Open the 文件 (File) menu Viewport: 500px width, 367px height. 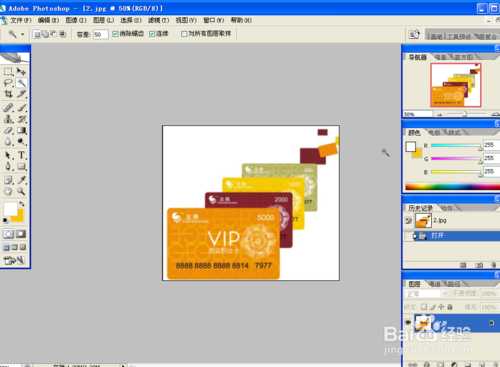(x=21, y=20)
